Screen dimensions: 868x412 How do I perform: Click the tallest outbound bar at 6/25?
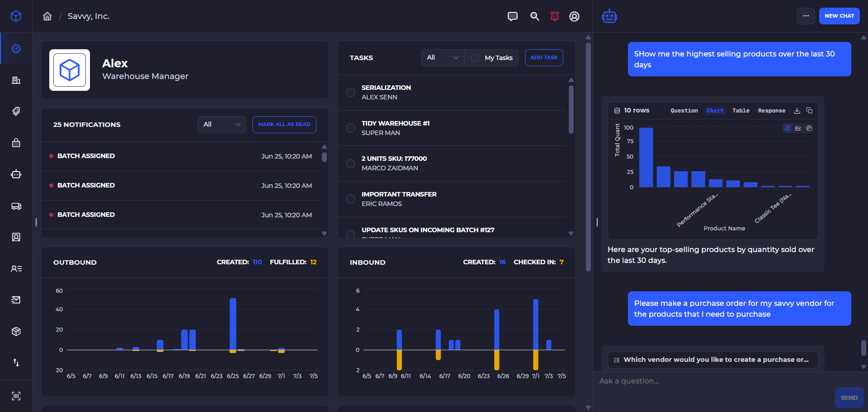(233, 324)
